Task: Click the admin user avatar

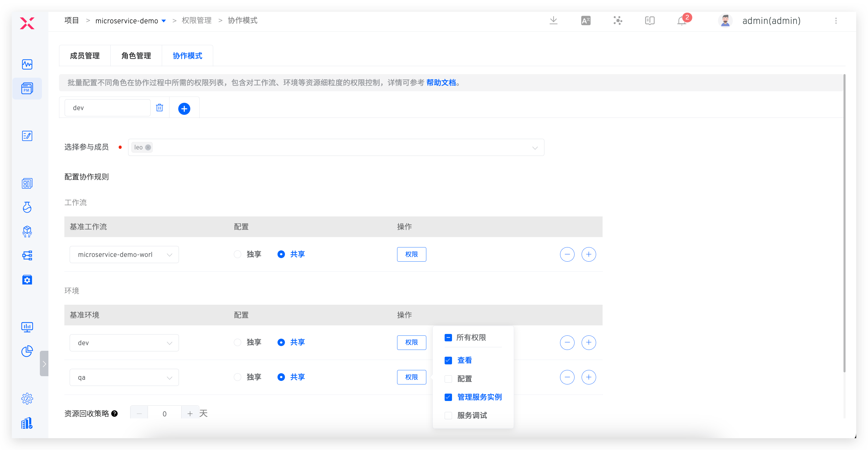Action: tap(725, 21)
